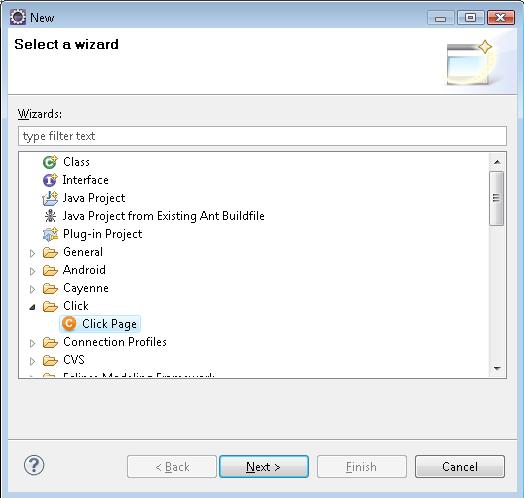The image size is (524, 498).
Task: Select the Ant Buildfile project icon
Action: 50,216
